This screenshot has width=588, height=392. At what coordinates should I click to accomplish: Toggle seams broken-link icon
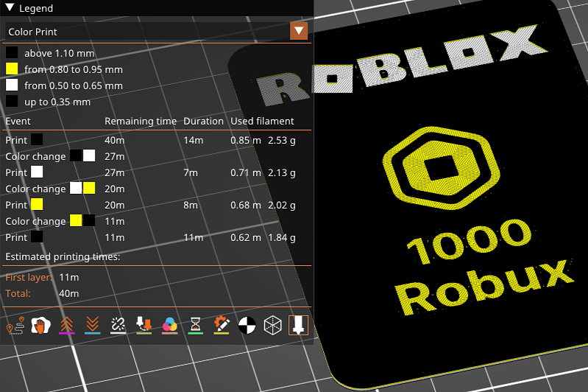[118, 325]
